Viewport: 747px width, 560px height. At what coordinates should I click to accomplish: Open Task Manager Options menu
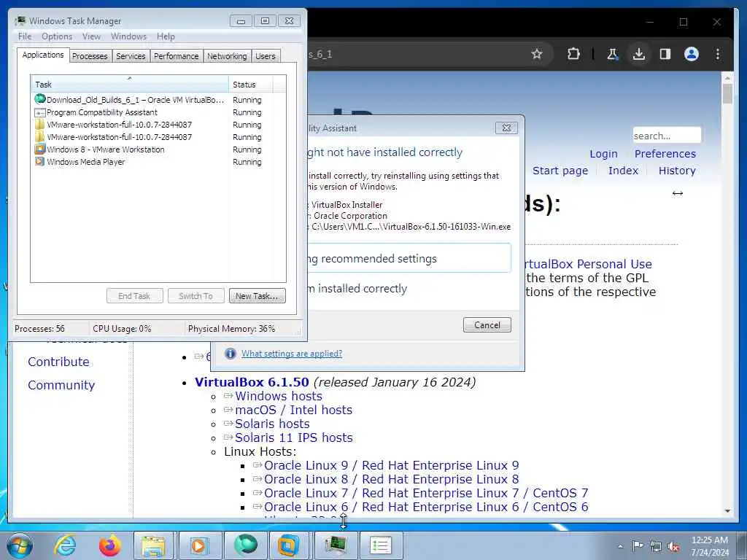[57, 36]
